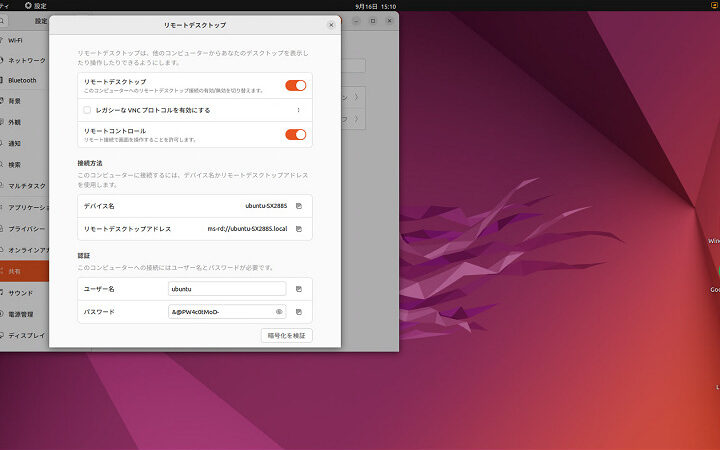The width and height of the screenshot is (720, 450).
Task: Check the レガシーな VNC プロトコル checkbox
Action: coord(88,110)
